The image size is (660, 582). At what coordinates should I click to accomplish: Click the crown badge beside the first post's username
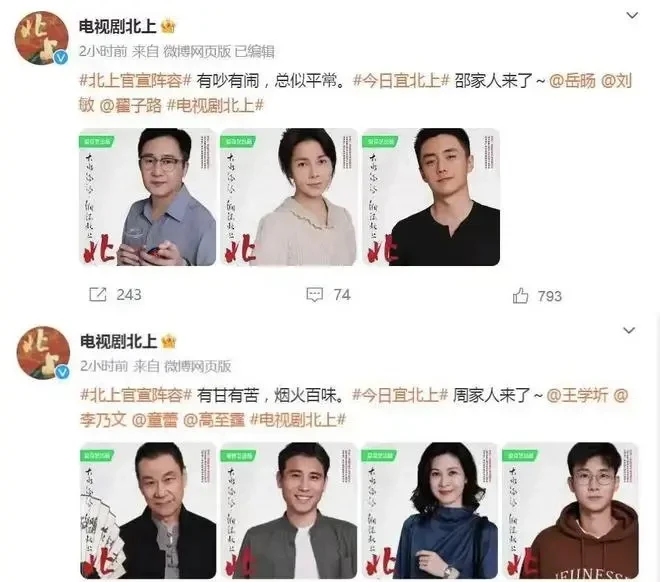[x=168, y=27]
